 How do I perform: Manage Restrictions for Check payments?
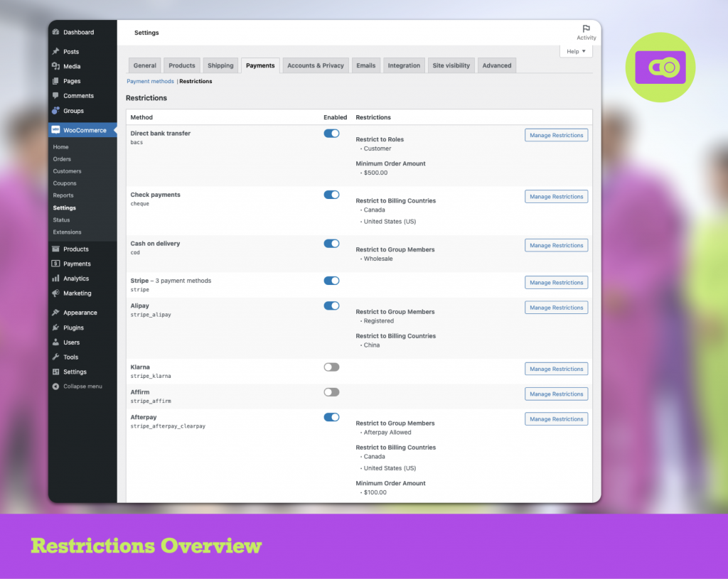(556, 197)
